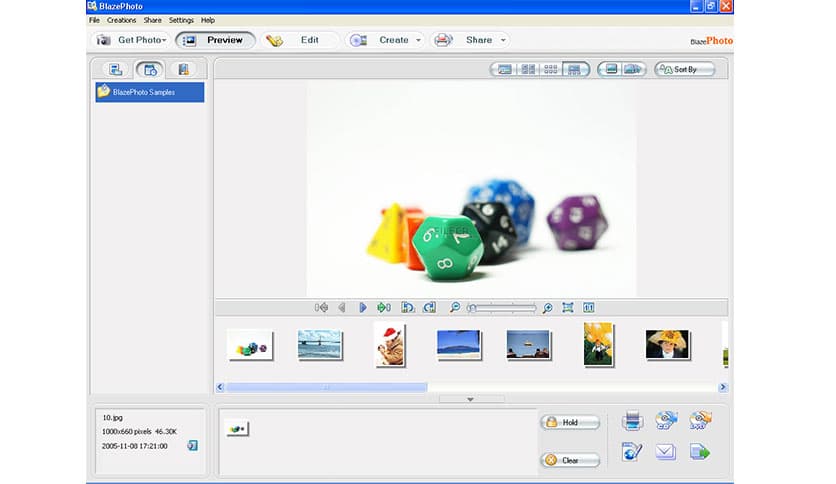Viewport: 836px width, 484px height.
Task: Click the Hold button
Action: click(570, 423)
